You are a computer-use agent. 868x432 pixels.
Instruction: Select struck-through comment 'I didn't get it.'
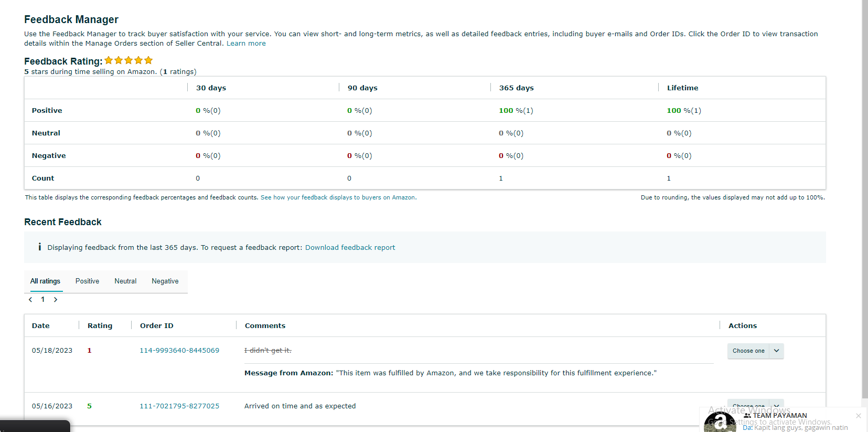[268, 350]
